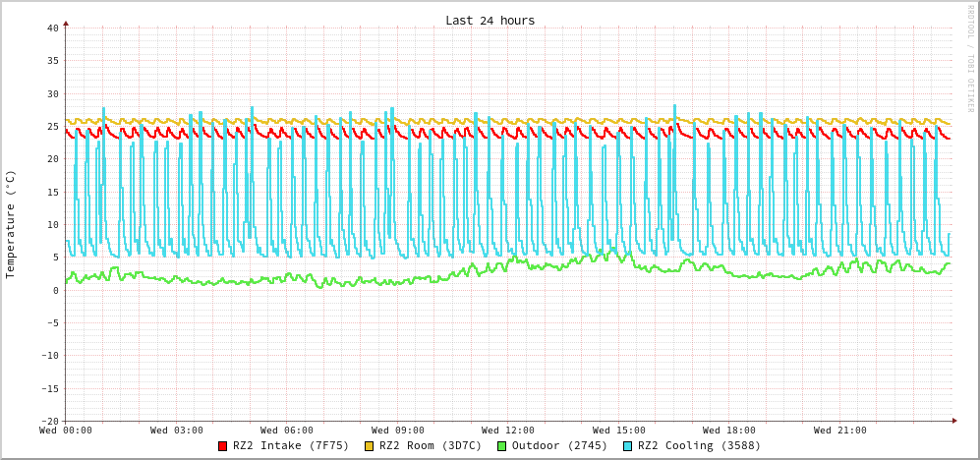Click the 'Wed 06:00' time axis label
The width and height of the screenshot is (980, 460).
pyautogui.click(x=287, y=431)
